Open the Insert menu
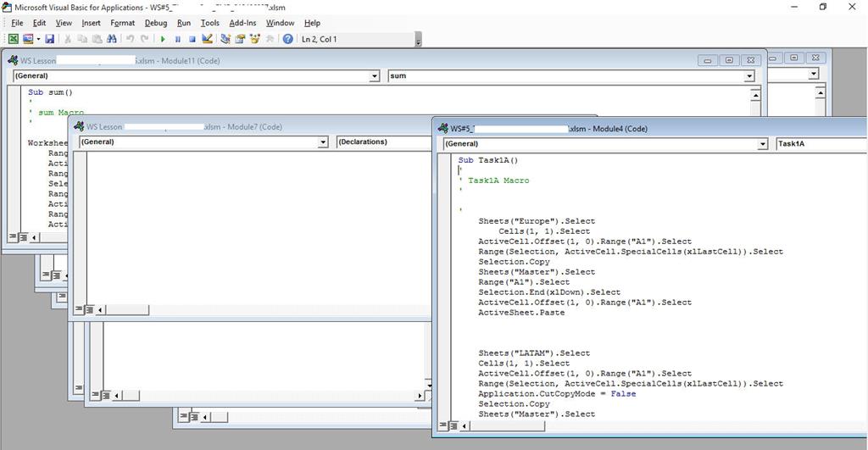Screen dimensions: 868x450 coord(91,23)
